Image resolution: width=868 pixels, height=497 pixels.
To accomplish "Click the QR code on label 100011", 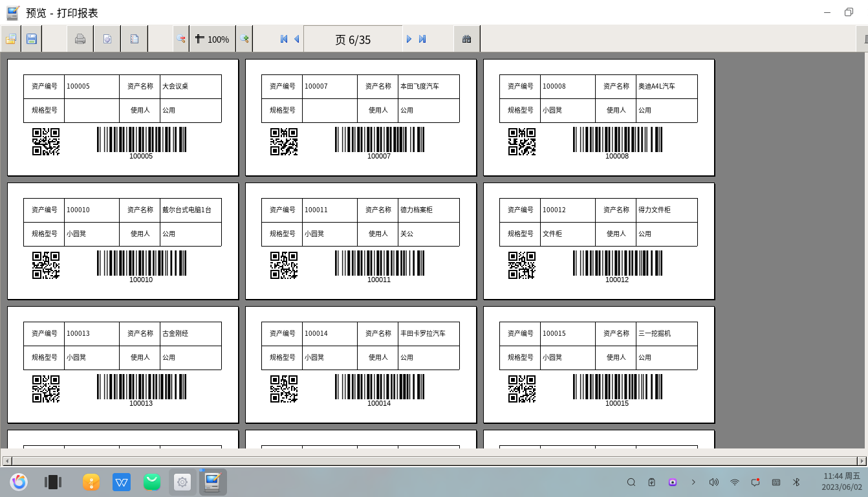I will pos(284,265).
